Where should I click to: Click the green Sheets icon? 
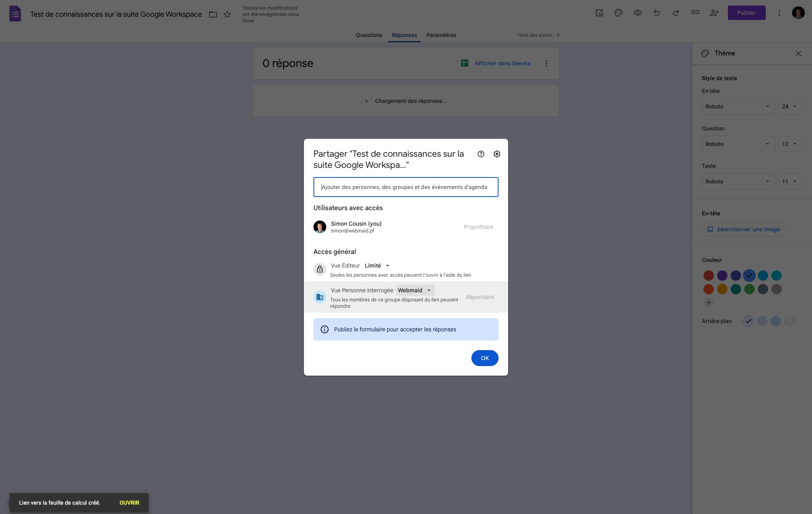pos(465,63)
